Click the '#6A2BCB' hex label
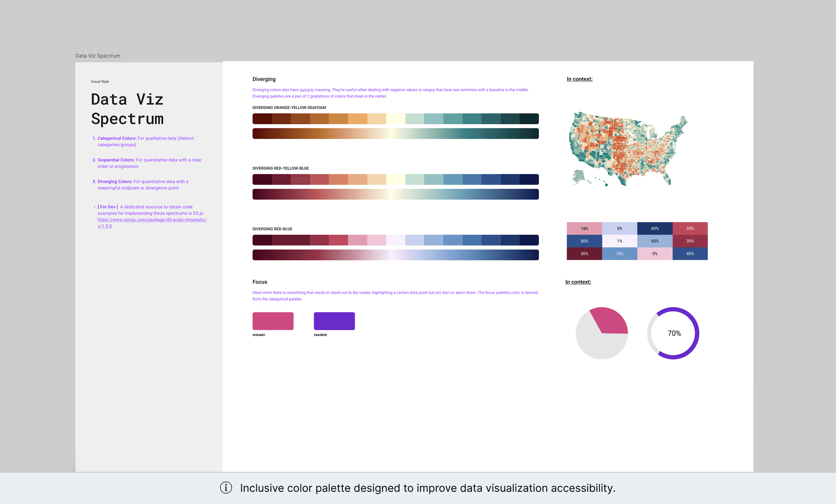The image size is (836, 504). click(x=320, y=335)
